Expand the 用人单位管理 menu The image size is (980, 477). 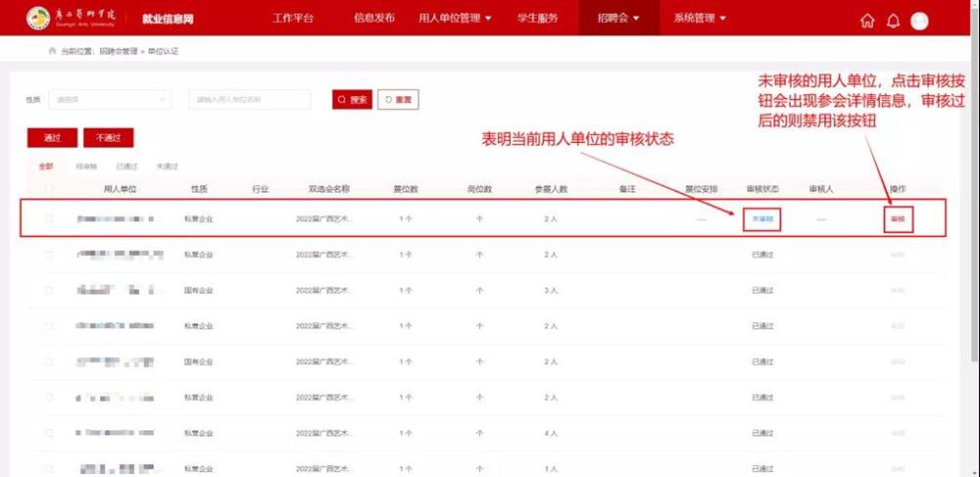pos(455,19)
